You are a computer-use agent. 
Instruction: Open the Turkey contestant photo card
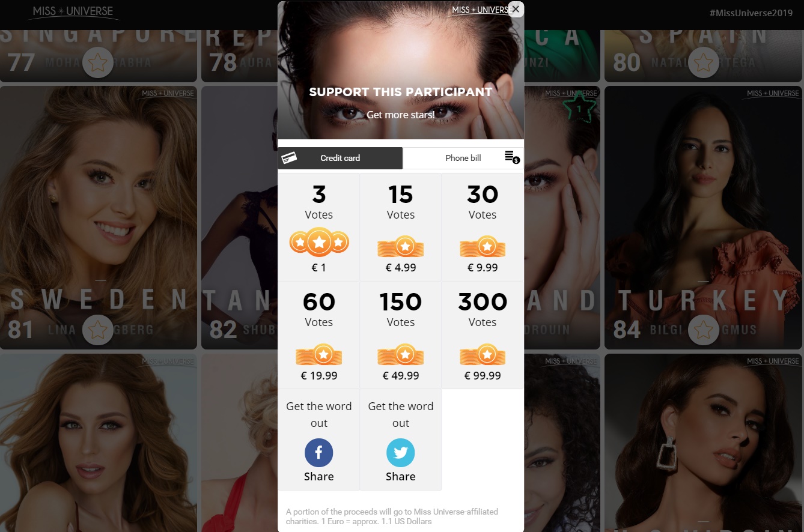(x=704, y=217)
